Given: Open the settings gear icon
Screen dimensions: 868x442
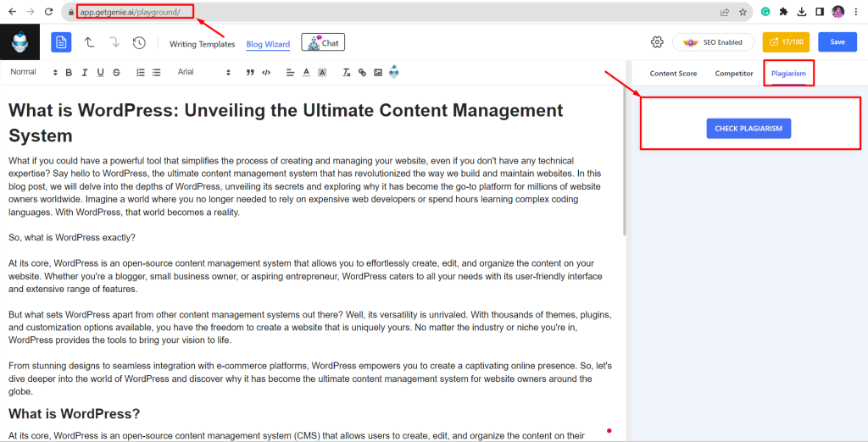Looking at the screenshot, I should [657, 42].
